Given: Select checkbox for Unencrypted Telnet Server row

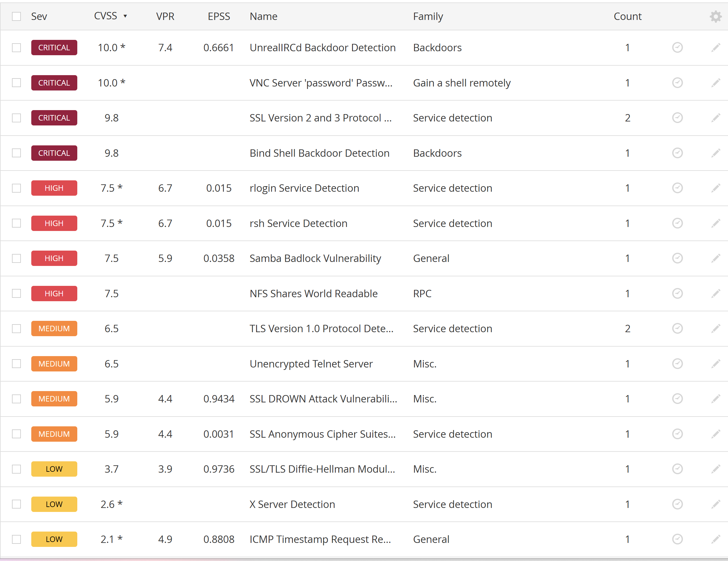Looking at the screenshot, I should pos(16,364).
